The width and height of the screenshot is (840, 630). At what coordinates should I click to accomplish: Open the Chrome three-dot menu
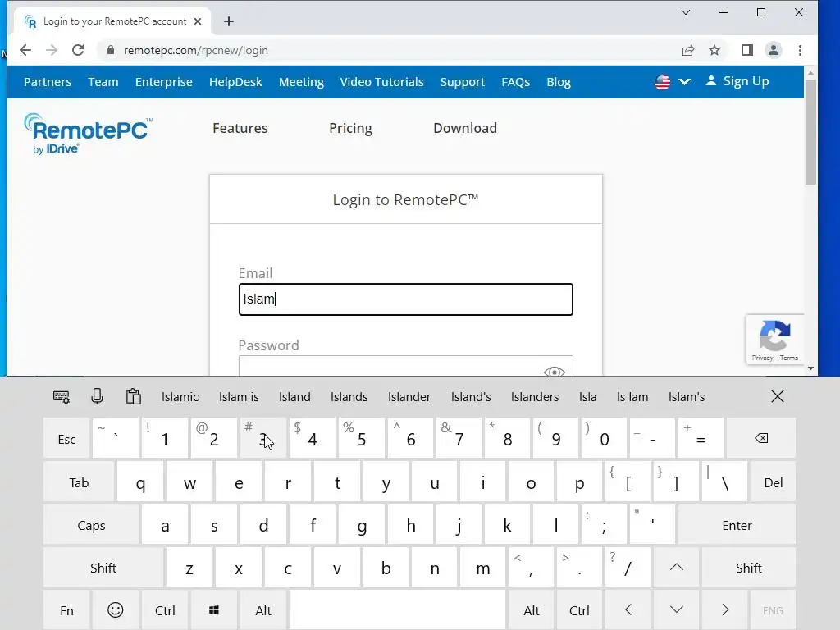tap(801, 50)
